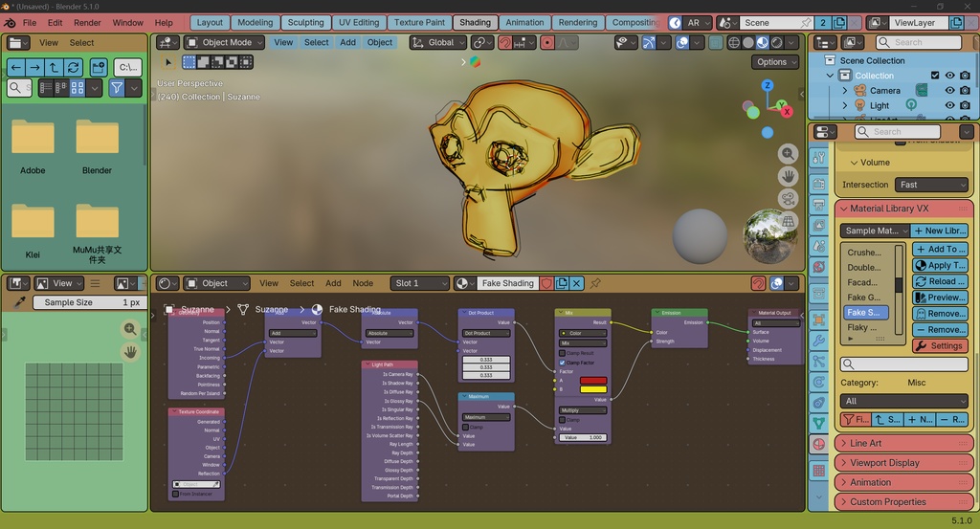
Task: Expand the Line Art panel
Action: [x=903, y=443]
